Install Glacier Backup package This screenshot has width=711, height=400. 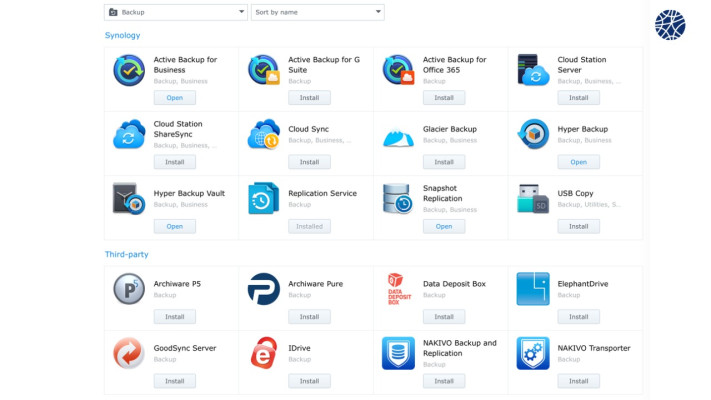click(444, 162)
